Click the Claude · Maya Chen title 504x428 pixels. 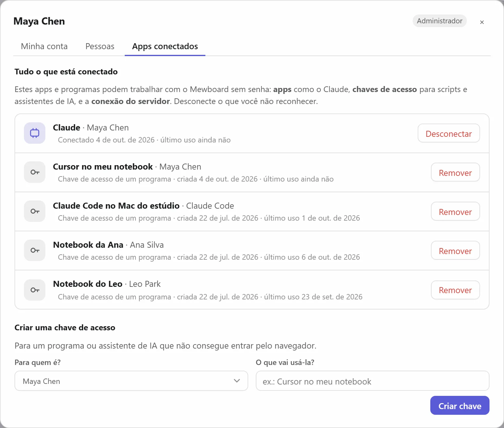point(91,128)
